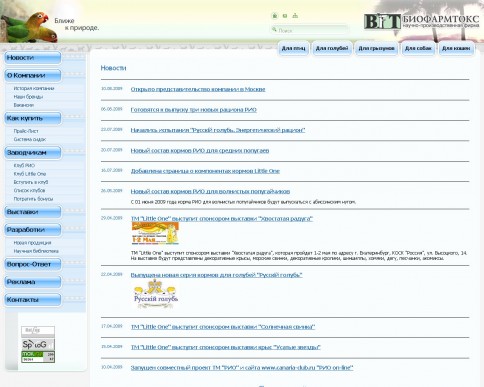Select Как купить in the left menu
This screenshot has height=387, width=484.
(33, 118)
